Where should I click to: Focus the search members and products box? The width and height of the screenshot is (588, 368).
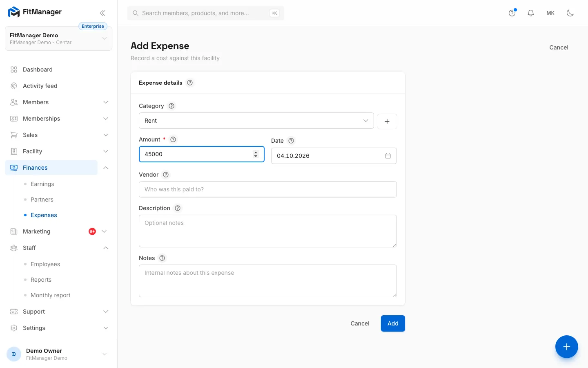pyautogui.click(x=206, y=13)
